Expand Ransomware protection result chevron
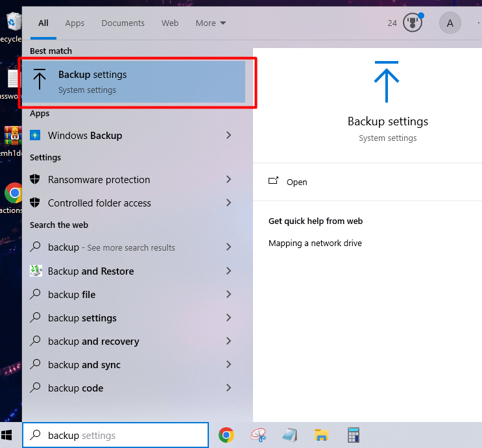Viewport: 482px width, 448px height. [228, 179]
